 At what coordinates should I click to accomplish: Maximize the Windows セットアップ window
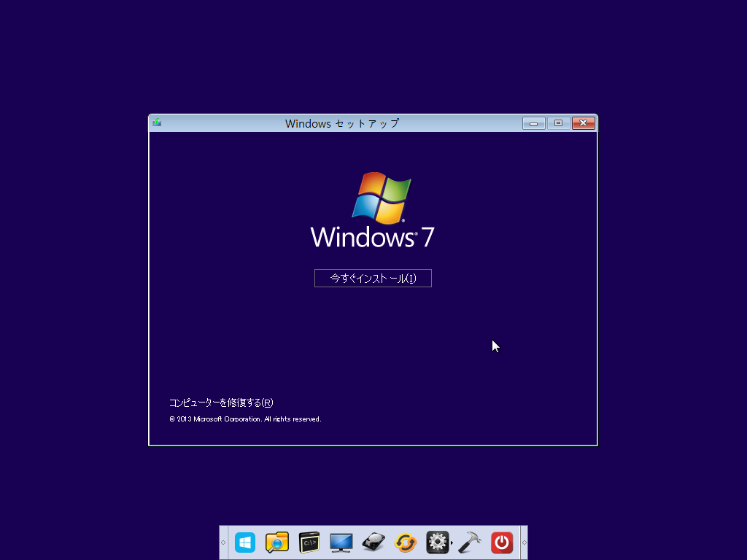pyautogui.click(x=558, y=123)
